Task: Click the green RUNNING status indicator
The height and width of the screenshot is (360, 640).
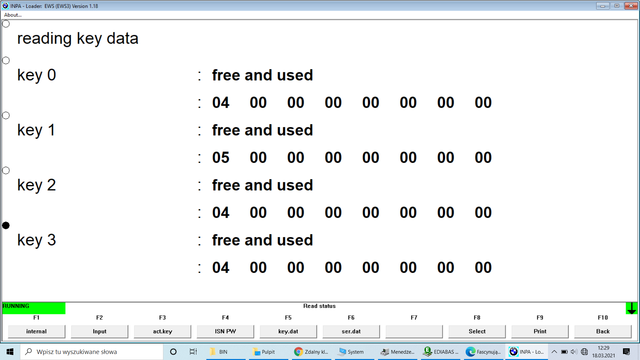Action: [x=33, y=308]
